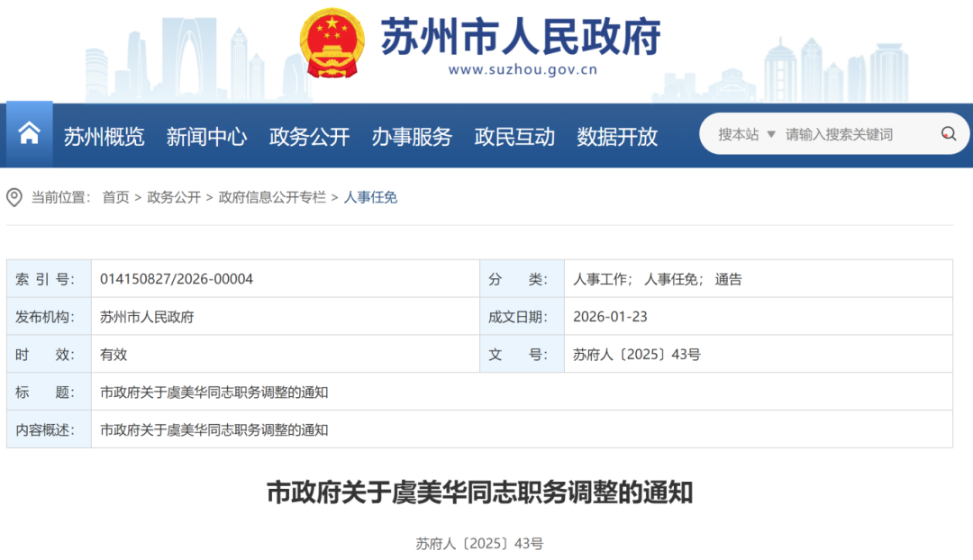This screenshot has width=973, height=560.
Task: Click 政府信息公开专栏 breadcrumb link
Action: (x=272, y=197)
